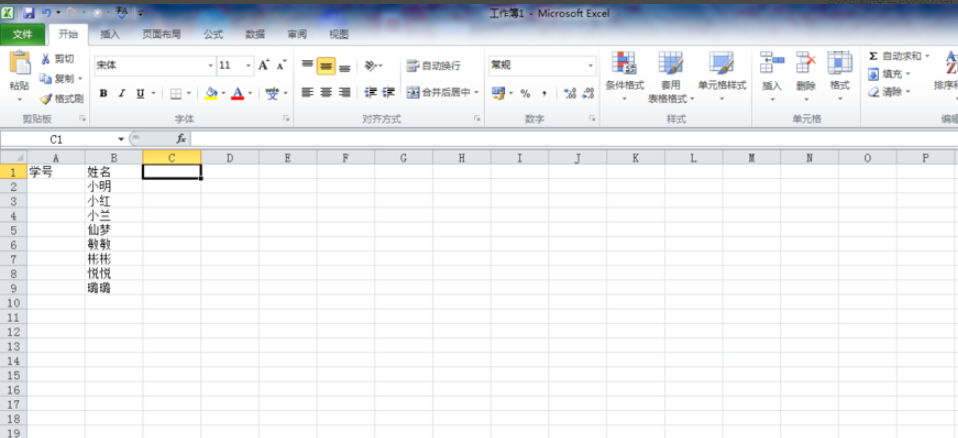Image resolution: width=958 pixels, height=438 pixels.
Task: Click the File (文件) button
Action: [x=22, y=34]
